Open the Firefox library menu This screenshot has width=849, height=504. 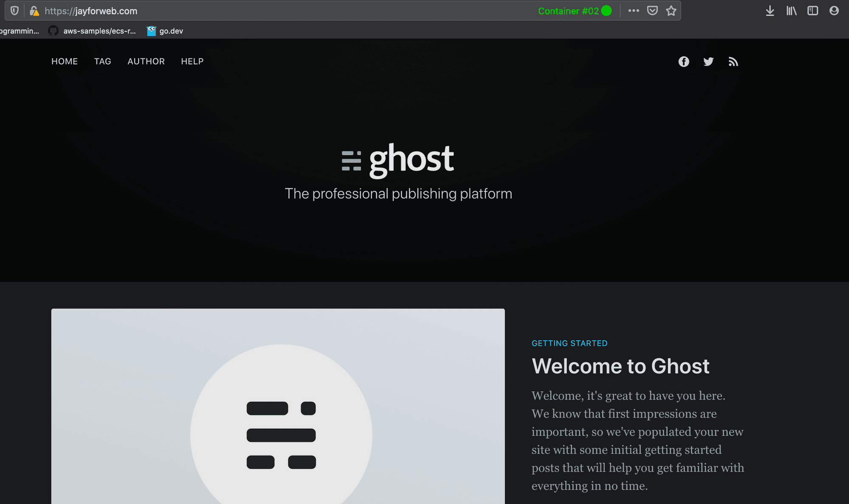(791, 11)
